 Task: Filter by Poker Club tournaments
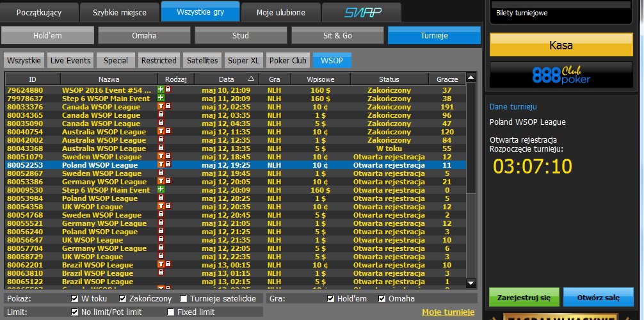288,60
